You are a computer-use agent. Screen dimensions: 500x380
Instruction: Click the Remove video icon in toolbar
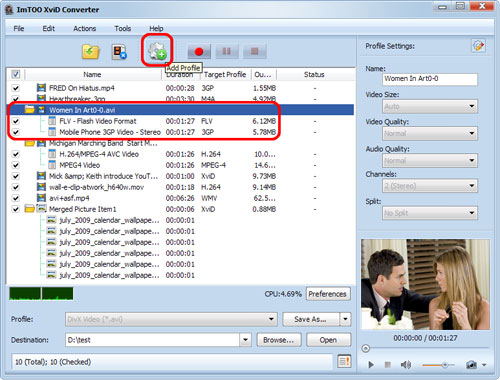pyautogui.click(x=119, y=52)
